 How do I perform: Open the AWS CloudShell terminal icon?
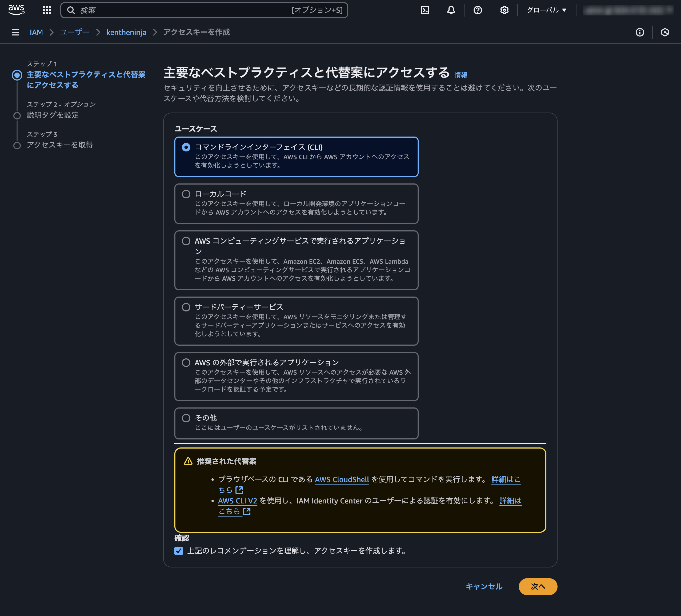(x=425, y=10)
